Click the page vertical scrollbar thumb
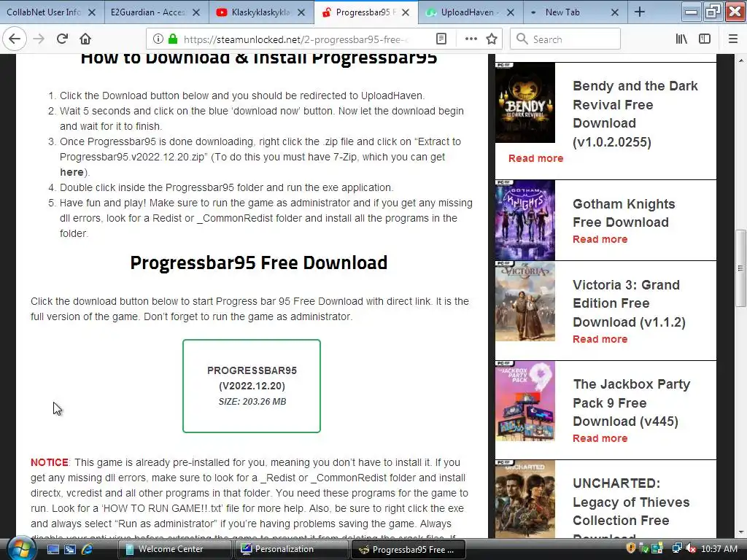Screen dimensions: 747x560 tap(740, 268)
